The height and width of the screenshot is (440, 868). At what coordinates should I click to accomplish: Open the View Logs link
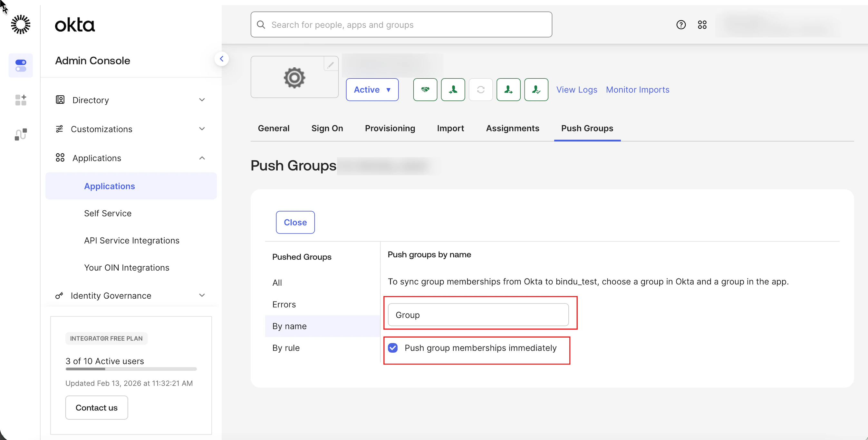point(576,90)
